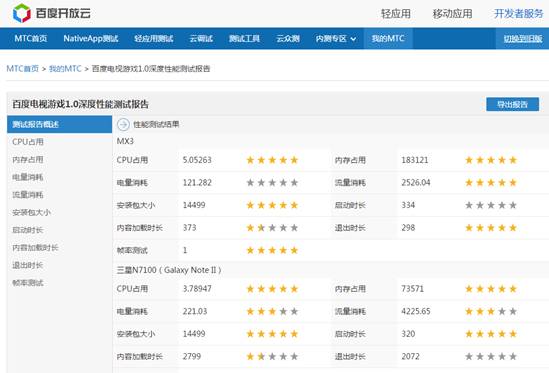
Task: Click the Samsung 流量消耗 value 4225.65
Action: click(416, 311)
